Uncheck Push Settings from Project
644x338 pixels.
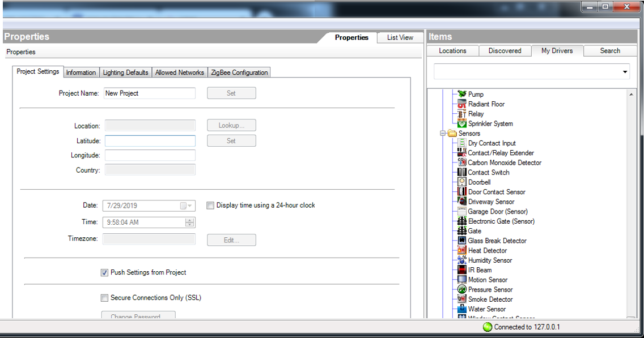pyautogui.click(x=104, y=272)
